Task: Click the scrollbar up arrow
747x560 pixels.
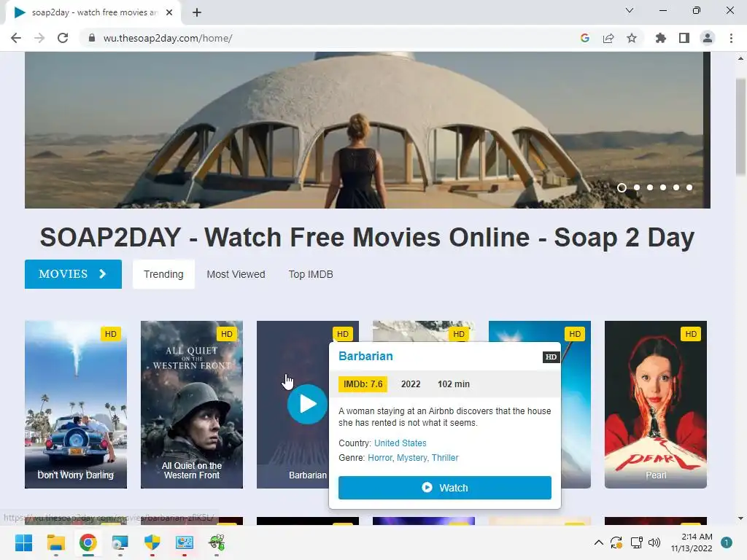Action: (740, 58)
